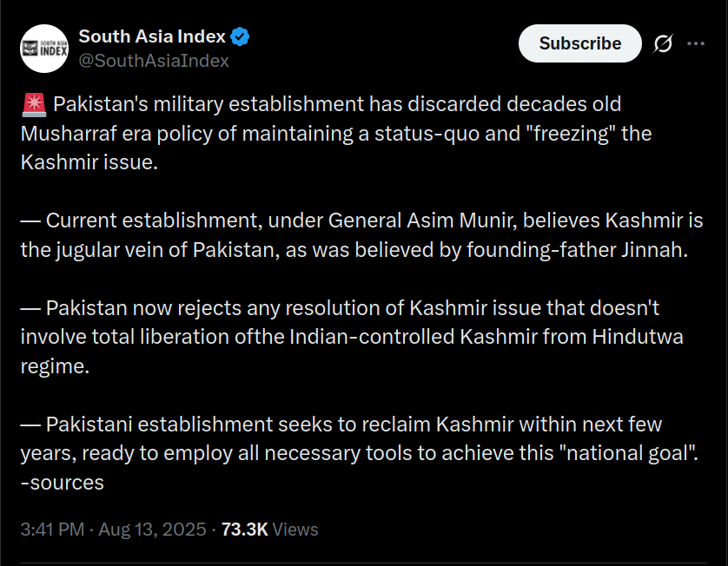Click the blue verified badge

[x=240, y=36]
